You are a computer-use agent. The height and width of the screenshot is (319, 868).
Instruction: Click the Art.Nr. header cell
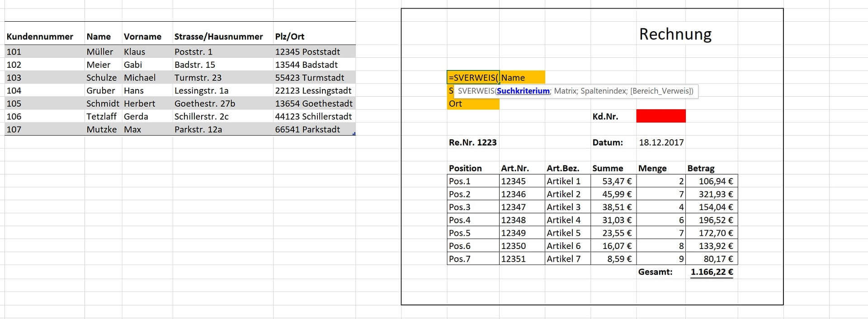(522, 168)
